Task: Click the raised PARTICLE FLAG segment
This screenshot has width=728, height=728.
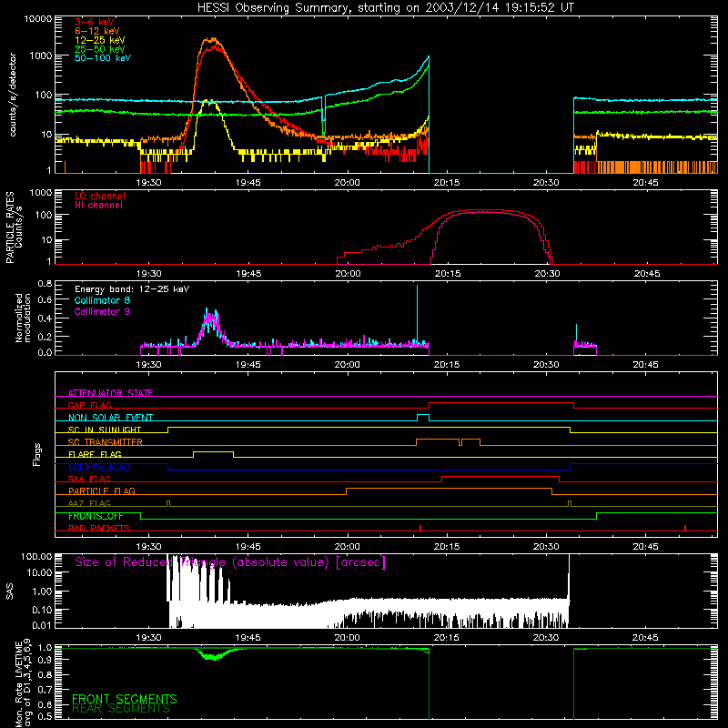Action: pyautogui.click(x=449, y=489)
